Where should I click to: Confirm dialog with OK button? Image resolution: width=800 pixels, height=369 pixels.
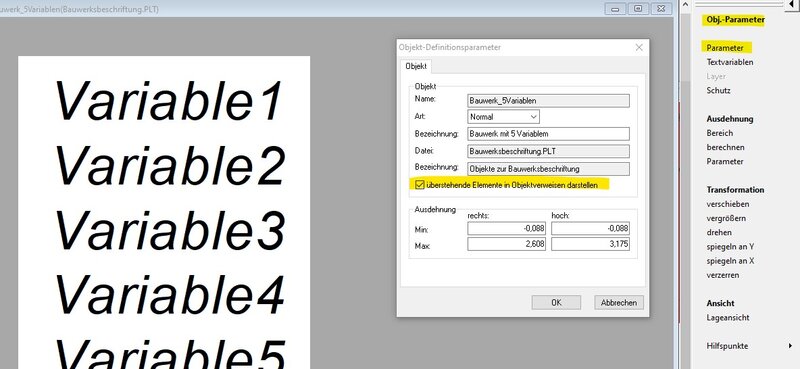[x=556, y=302]
